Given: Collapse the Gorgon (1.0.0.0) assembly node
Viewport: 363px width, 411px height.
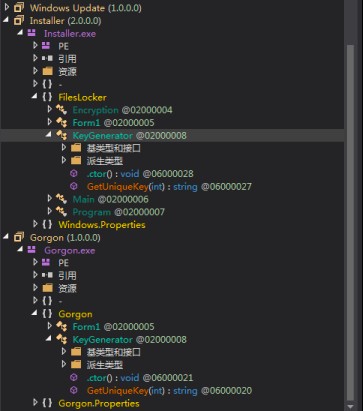Looking at the screenshot, I should coord(6,237).
